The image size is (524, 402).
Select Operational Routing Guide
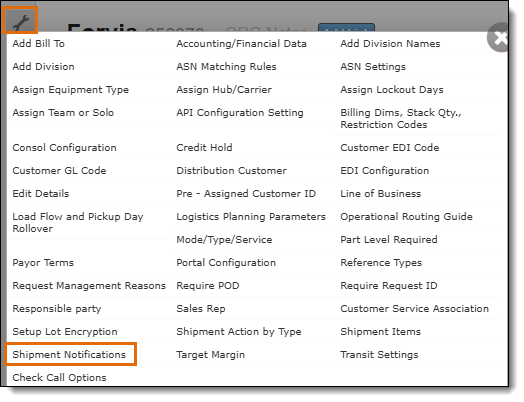point(406,217)
